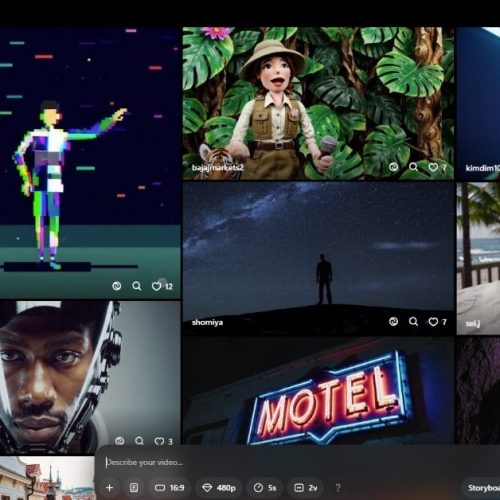Like the astronaut portrait video with 3 likes
This screenshot has width=500, height=500.
pyautogui.click(x=159, y=441)
